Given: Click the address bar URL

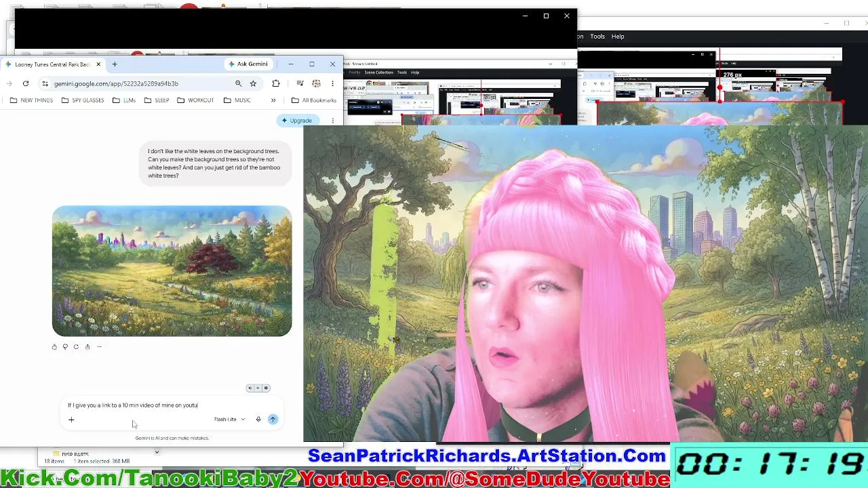Looking at the screenshot, I should click(116, 83).
